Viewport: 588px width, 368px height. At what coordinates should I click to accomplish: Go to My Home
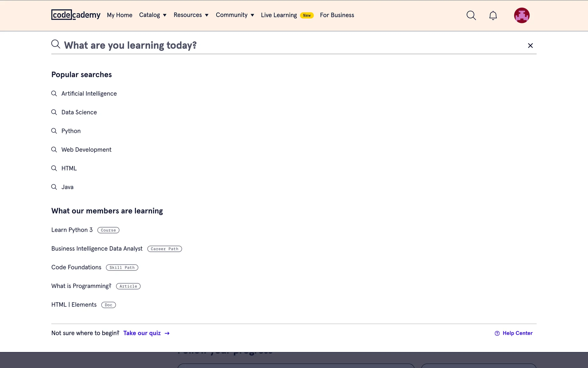coord(119,15)
